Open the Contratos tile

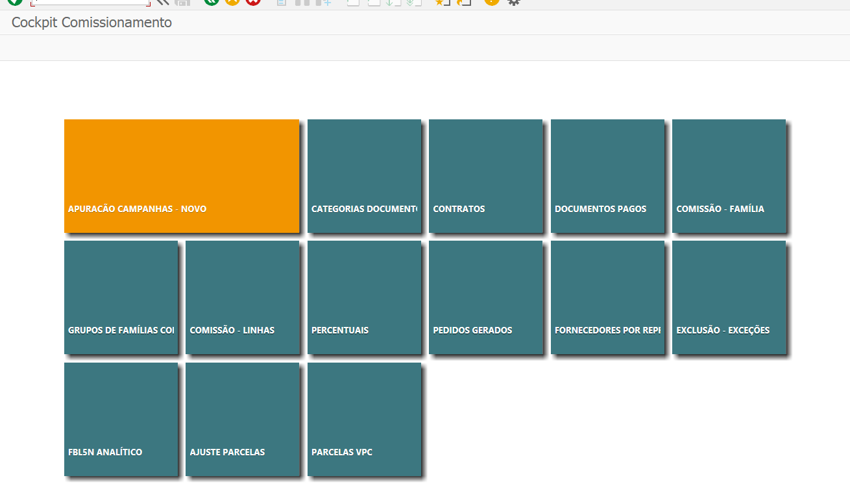485,176
